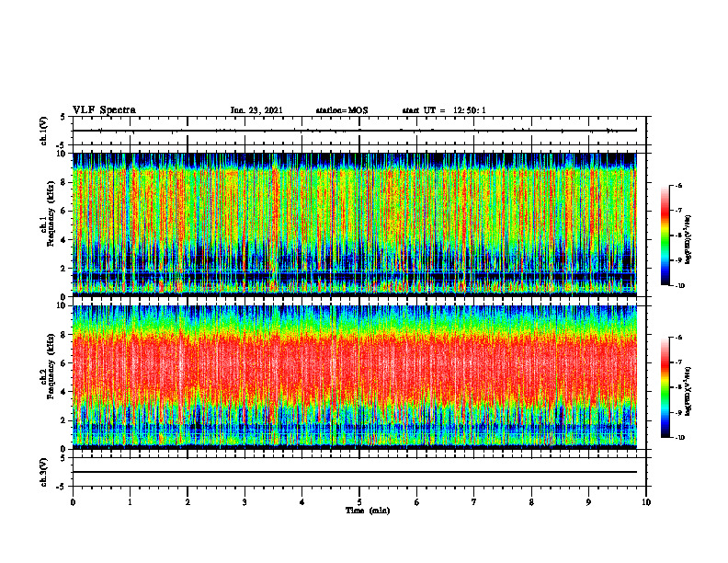Click time axis tick label 2

pyautogui.click(x=188, y=502)
